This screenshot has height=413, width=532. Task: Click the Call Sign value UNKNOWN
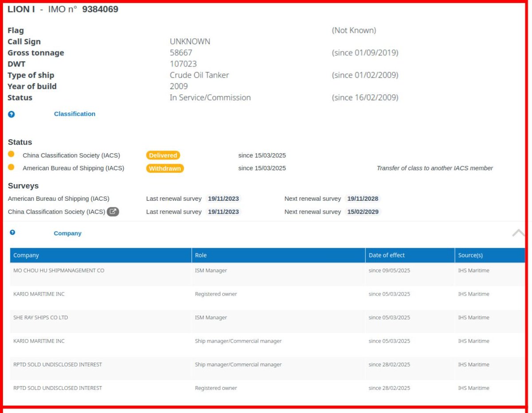(x=190, y=42)
